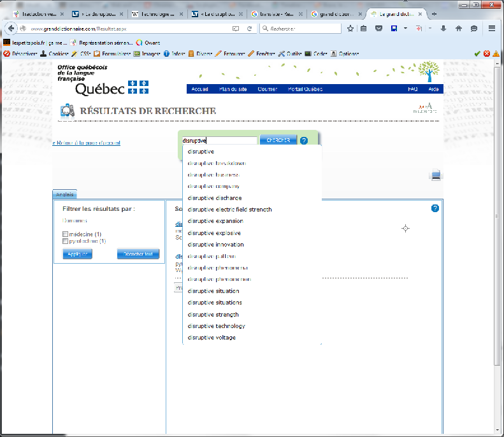Screen dimensions: 504x437
Task: Open Entourer dropdown in developer toolbar
Action: [230, 54]
